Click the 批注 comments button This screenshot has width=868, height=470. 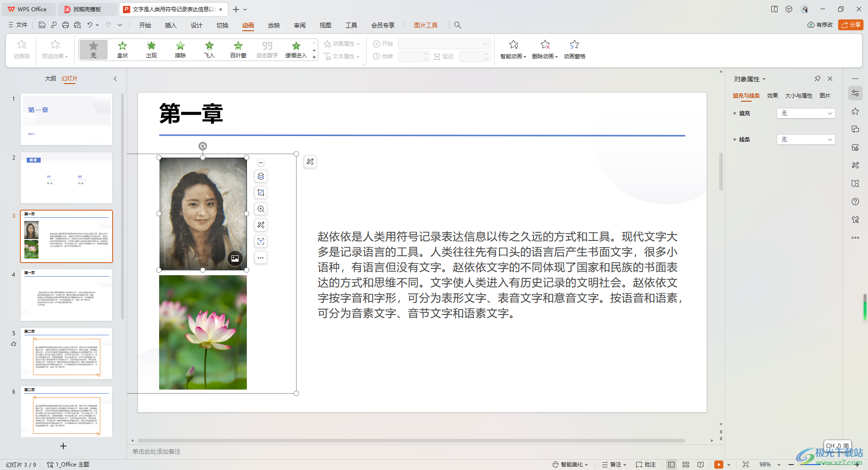646,465
